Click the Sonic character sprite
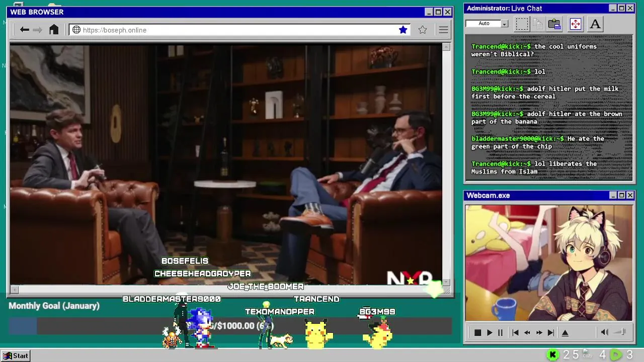The width and height of the screenshot is (644, 362). (x=202, y=328)
